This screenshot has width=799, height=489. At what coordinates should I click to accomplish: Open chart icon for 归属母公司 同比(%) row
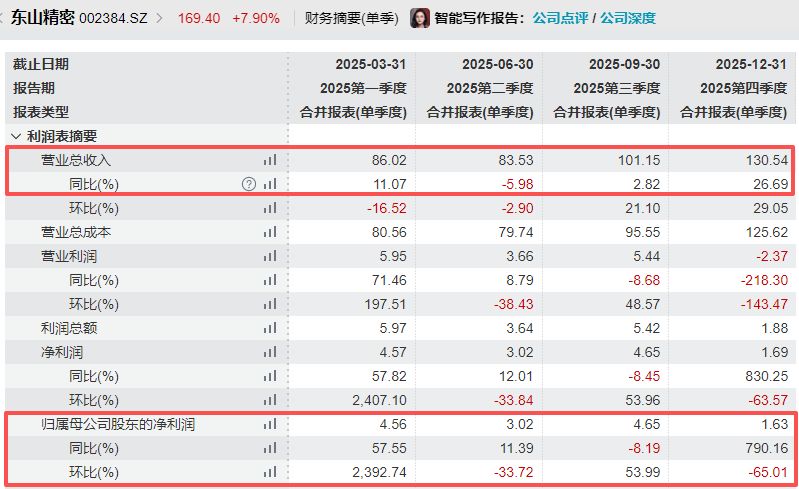pyautogui.click(x=270, y=448)
